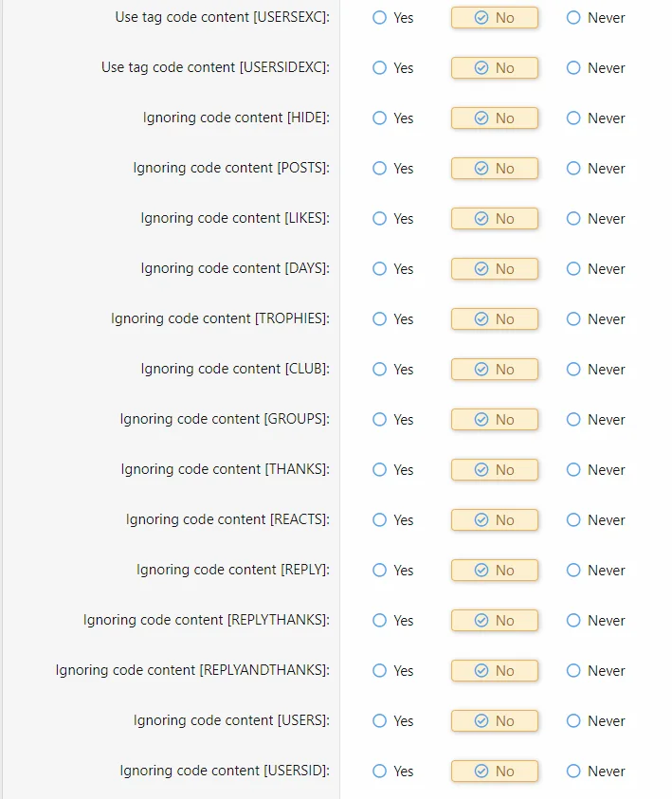Select Yes for Ignoring [REPLY]

click(x=380, y=571)
